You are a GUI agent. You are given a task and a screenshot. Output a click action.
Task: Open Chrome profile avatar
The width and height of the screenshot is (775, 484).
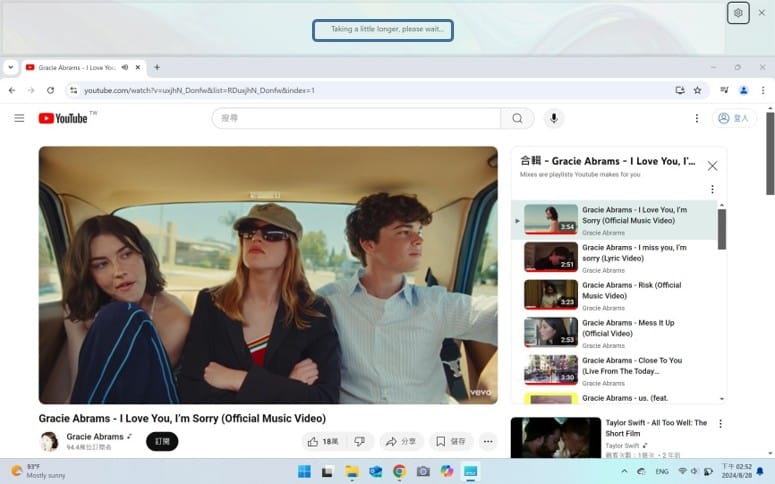743,90
